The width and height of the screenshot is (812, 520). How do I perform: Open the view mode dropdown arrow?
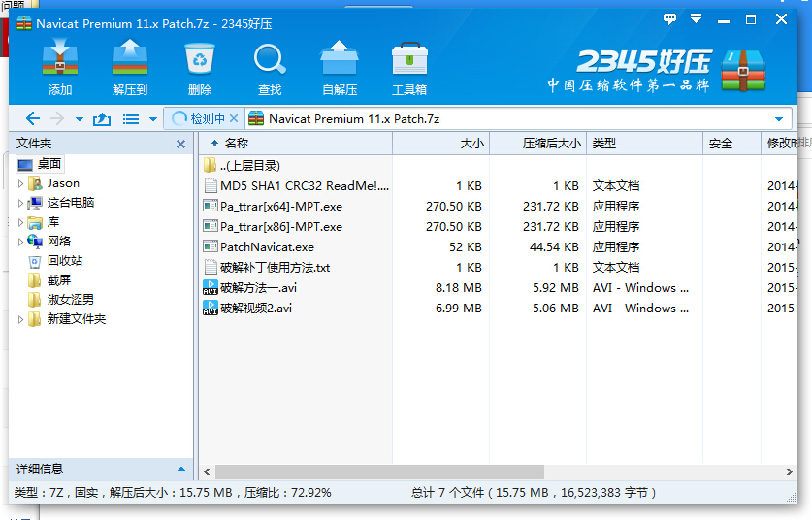152,119
